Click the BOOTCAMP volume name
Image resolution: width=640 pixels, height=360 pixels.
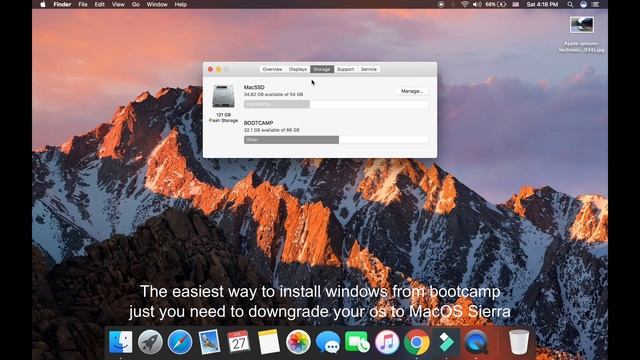tap(258, 123)
